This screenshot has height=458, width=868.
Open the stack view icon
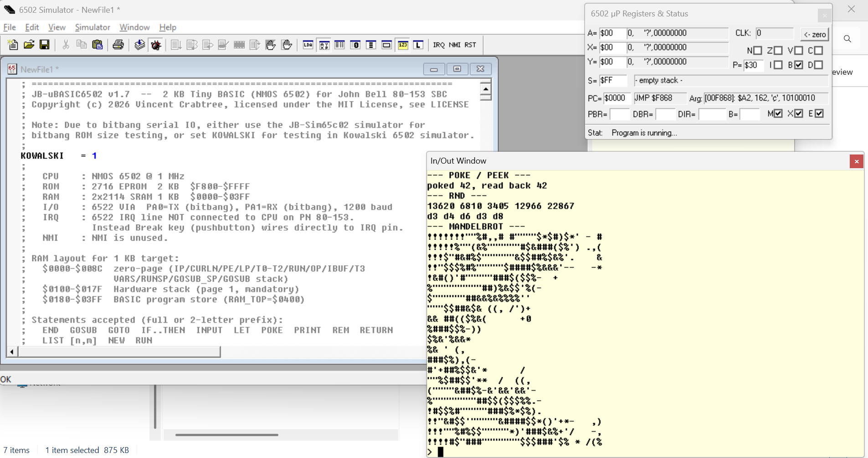tap(371, 45)
